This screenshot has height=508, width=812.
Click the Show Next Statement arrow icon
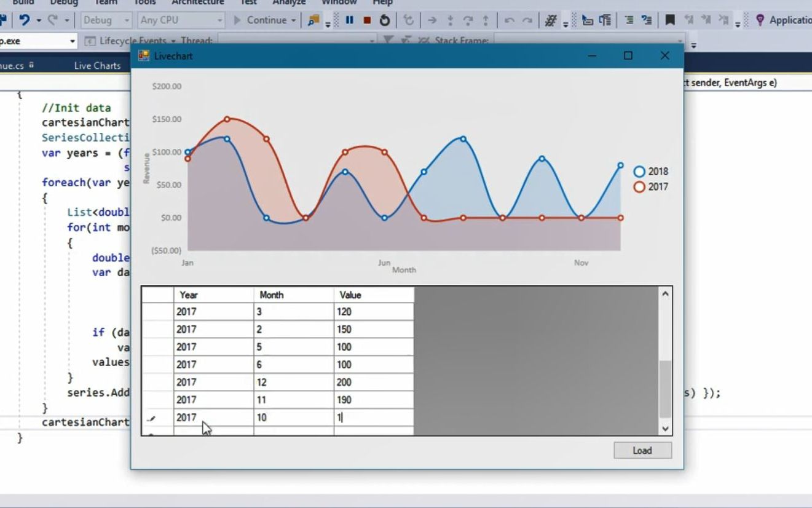tap(432, 20)
